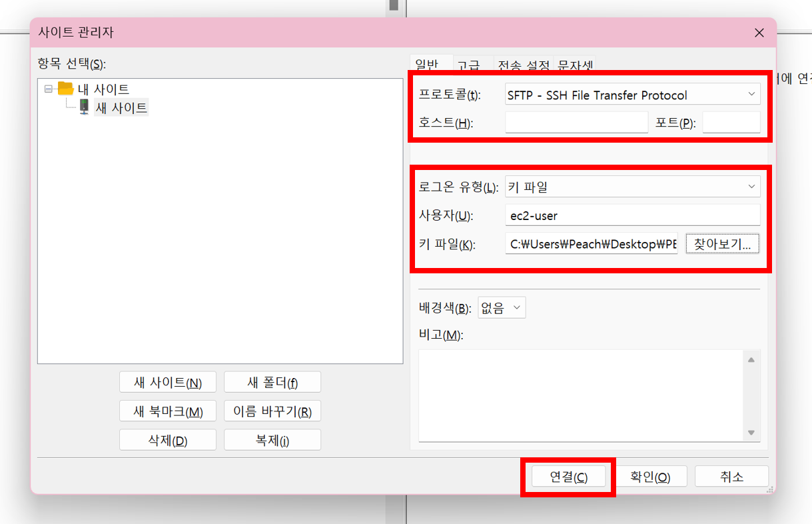Click the 이름 바꾸기 button
Screen dimensions: 812x524
pyautogui.click(x=272, y=411)
